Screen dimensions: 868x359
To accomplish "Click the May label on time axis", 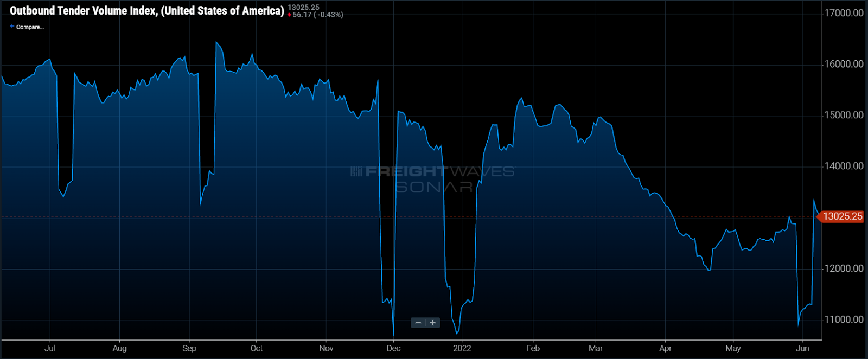I will pos(733,348).
